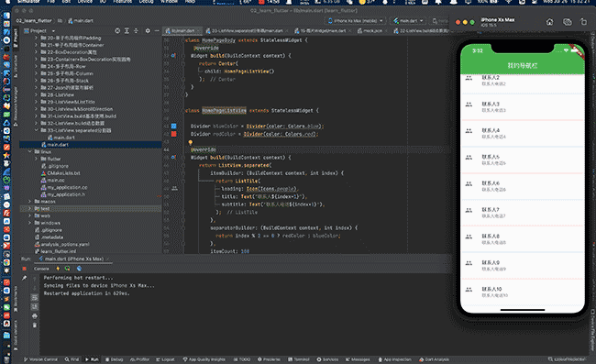Toggle scroll-to-end in console sidebar
Screen dimensions: 596x364
(x=35, y=306)
